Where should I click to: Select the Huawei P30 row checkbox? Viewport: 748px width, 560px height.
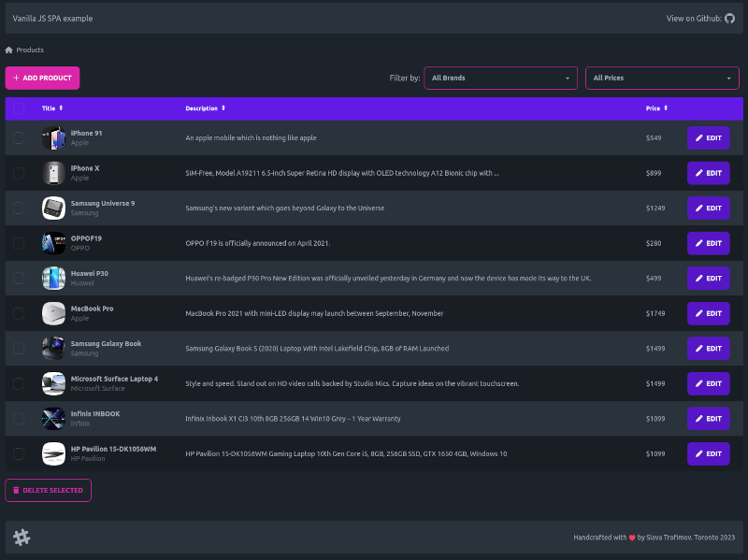[19, 278]
